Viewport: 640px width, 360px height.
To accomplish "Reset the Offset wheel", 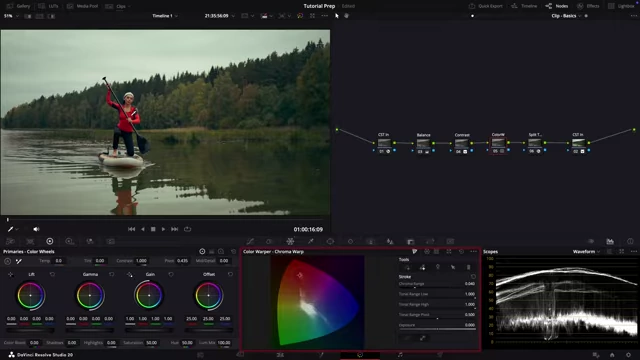I will pyautogui.click(x=231, y=274).
